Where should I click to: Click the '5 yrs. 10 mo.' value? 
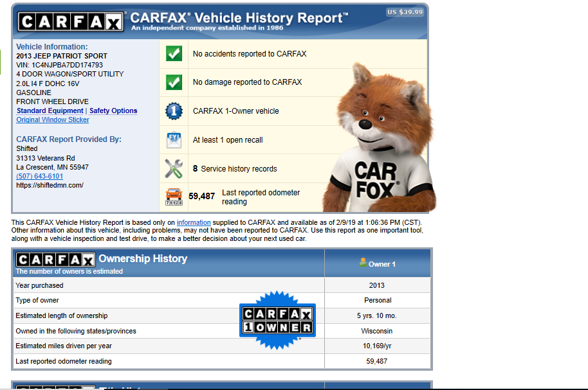point(376,316)
